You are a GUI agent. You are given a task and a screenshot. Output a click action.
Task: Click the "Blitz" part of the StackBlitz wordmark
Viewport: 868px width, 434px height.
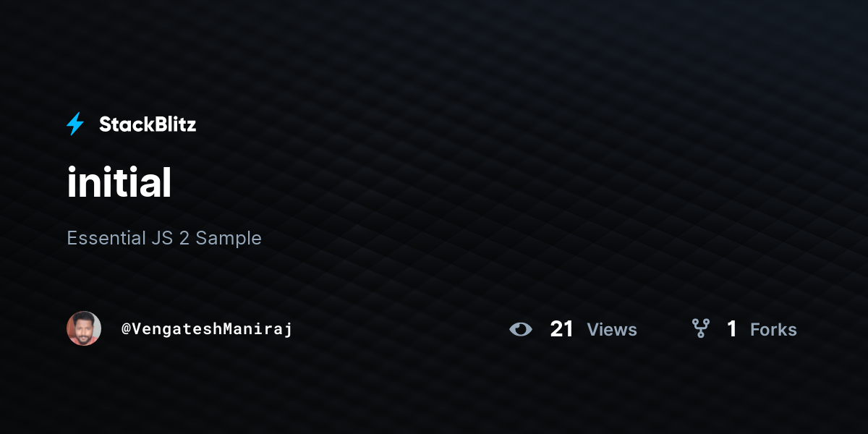172,124
